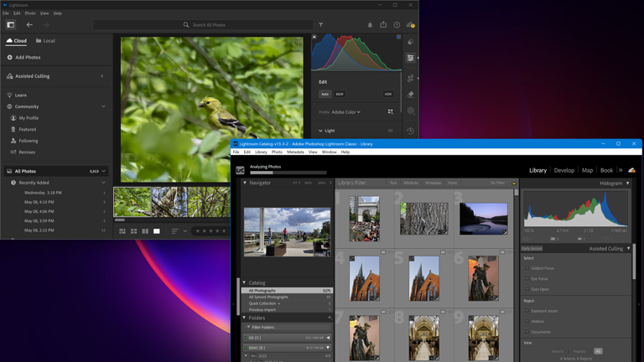Click Add Photos plus icon
The image size is (644, 362).
click(x=9, y=58)
